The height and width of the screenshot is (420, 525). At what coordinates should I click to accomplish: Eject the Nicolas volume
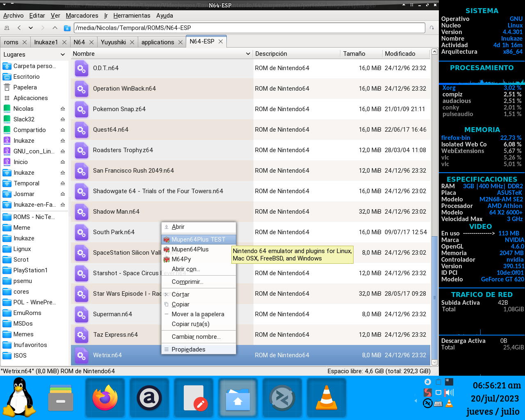[x=63, y=109]
